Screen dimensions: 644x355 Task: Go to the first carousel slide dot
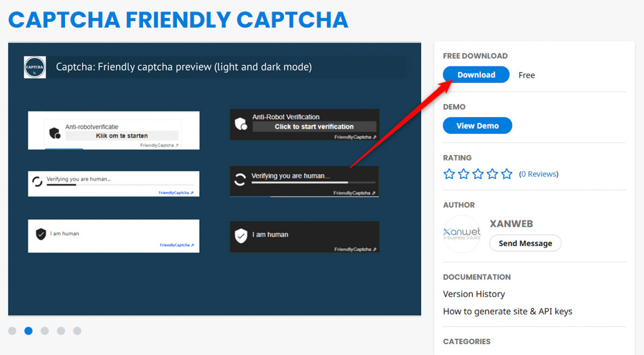click(x=12, y=331)
